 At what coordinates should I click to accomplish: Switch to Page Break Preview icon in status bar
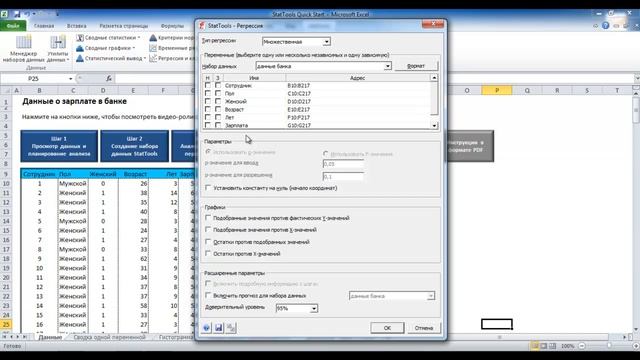point(552,346)
